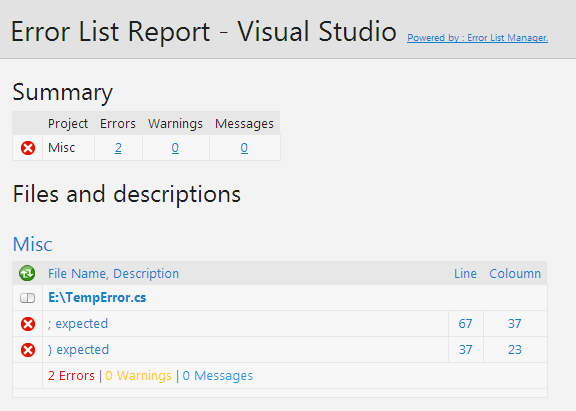This screenshot has height=411, width=576.
Task: Click the '0 Warnings' footer text
Action: (x=138, y=376)
